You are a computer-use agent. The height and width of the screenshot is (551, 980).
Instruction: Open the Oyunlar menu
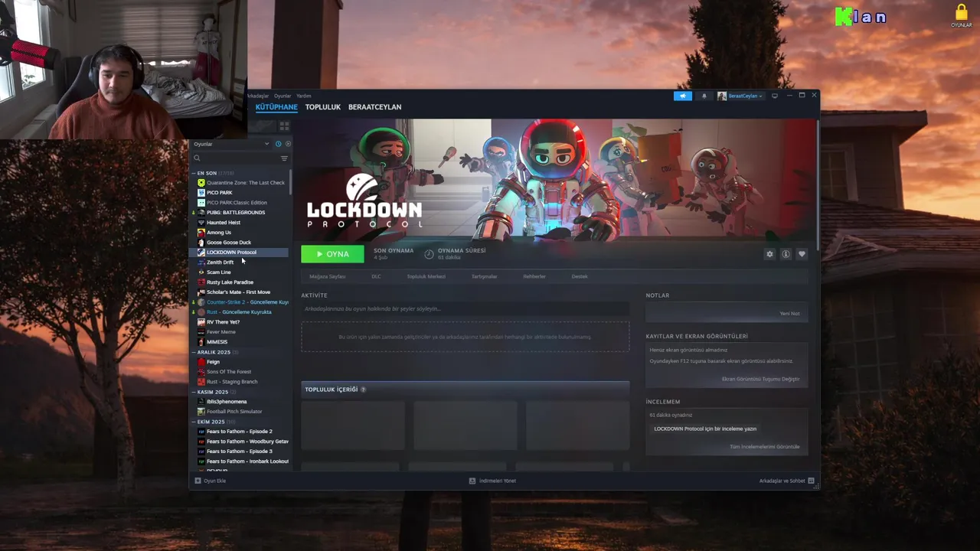click(x=283, y=96)
